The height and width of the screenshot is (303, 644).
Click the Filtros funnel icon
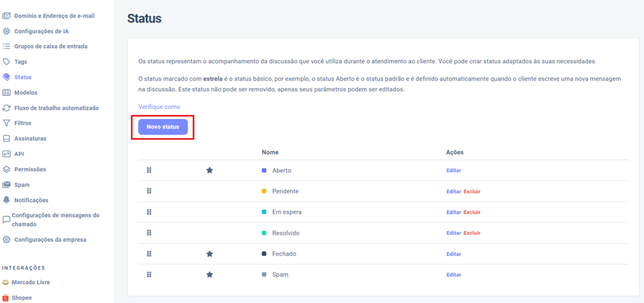coord(7,124)
